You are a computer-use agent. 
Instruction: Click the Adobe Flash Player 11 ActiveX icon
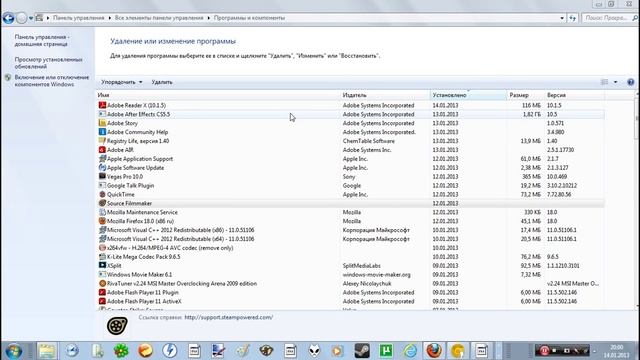(x=102, y=301)
